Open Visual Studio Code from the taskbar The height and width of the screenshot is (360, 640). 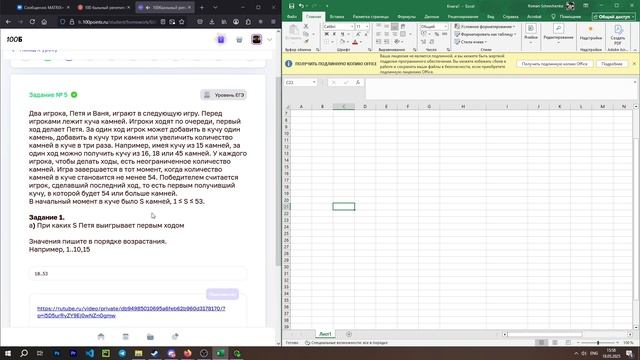pos(90,353)
